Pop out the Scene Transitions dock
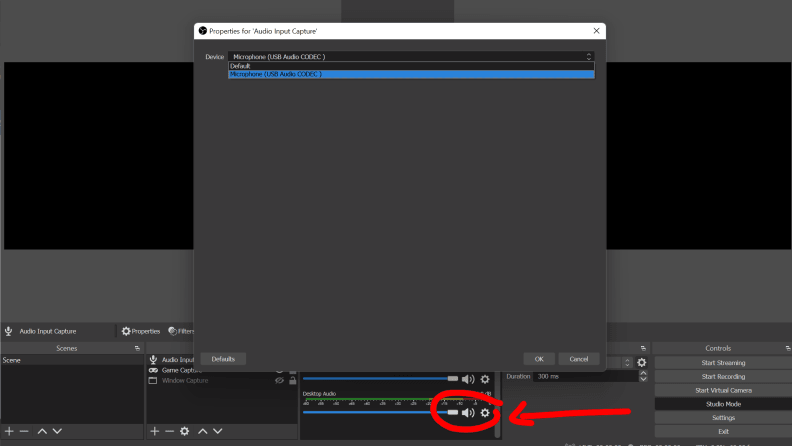The image size is (792, 446). (x=643, y=348)
